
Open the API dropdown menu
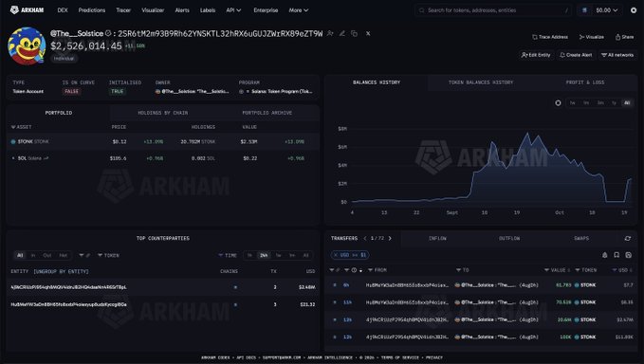click(x=233, y=10)
